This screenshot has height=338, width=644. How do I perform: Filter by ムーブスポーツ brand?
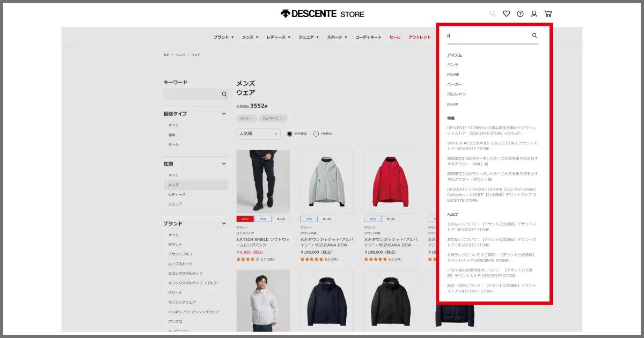pyautogui.click(x=180, y=263)
